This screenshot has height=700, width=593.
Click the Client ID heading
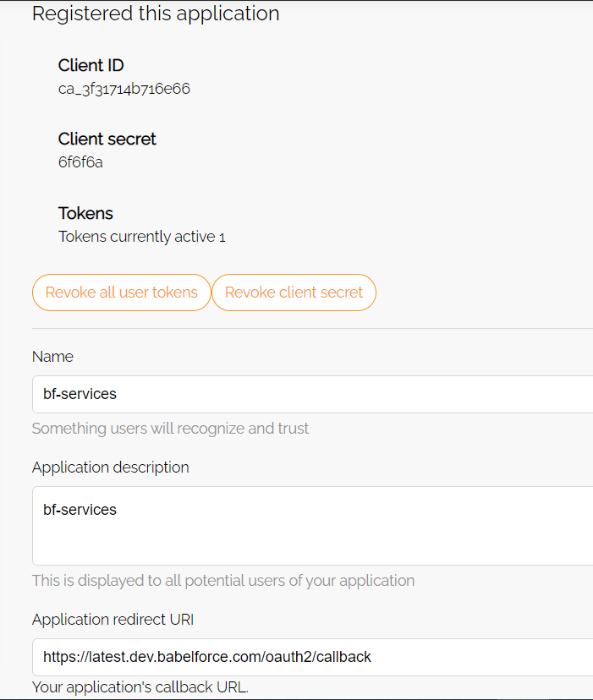click(x=91, y=66)
